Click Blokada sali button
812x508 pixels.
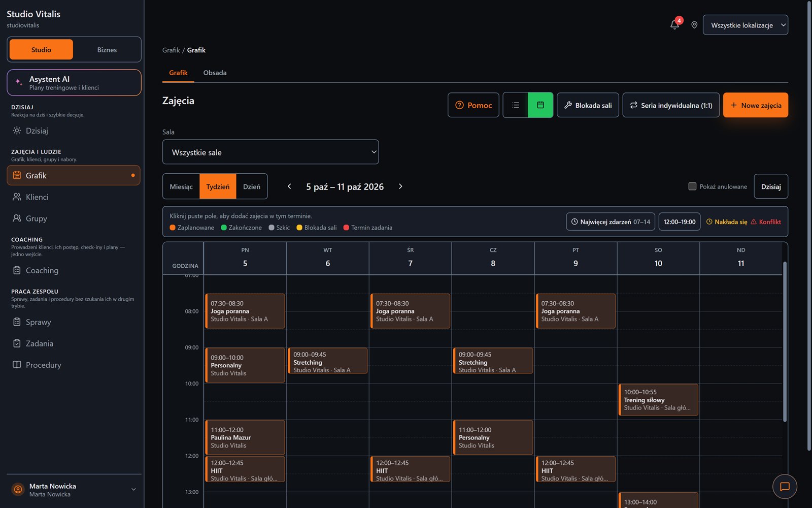tap(588, 105)
